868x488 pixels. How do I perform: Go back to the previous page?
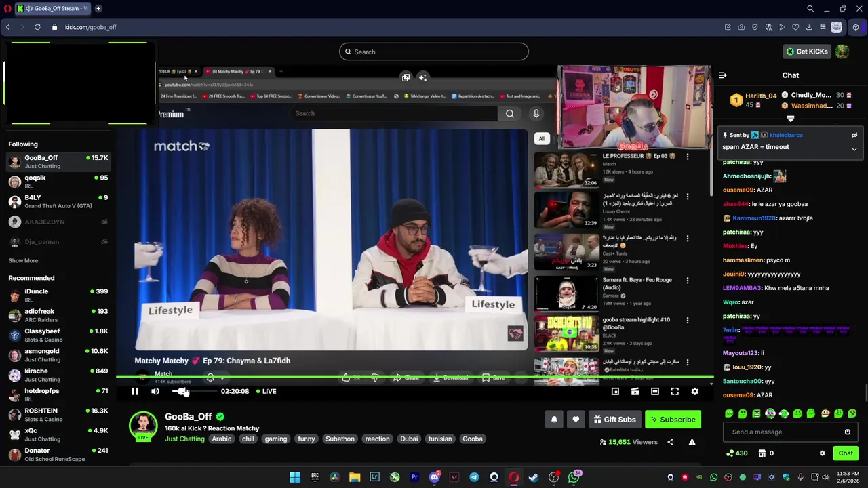click(x=7, y=27)
